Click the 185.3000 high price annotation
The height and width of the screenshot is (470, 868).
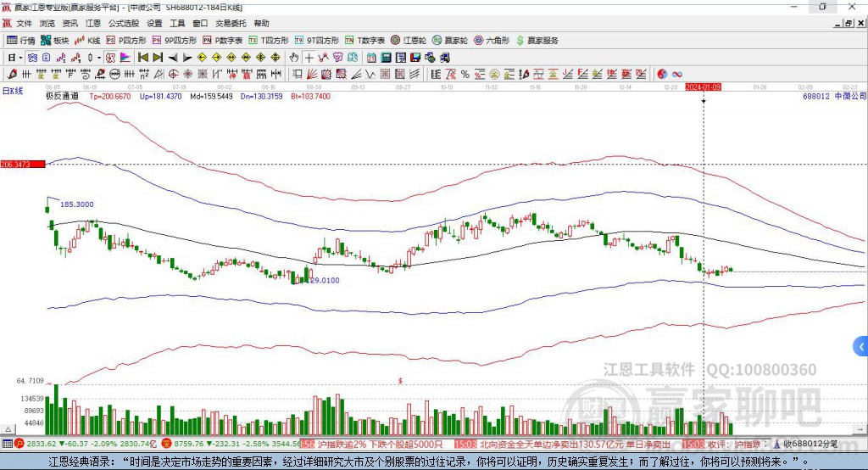(x=77, y=204)
